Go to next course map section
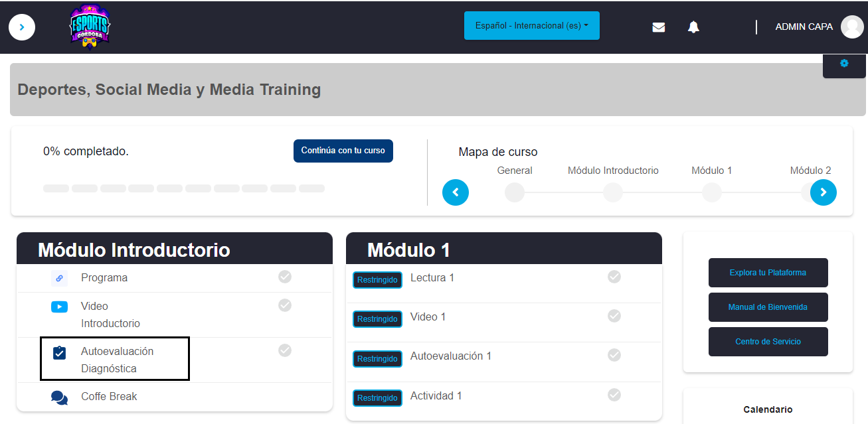868x424 pixels. point(824,192)
